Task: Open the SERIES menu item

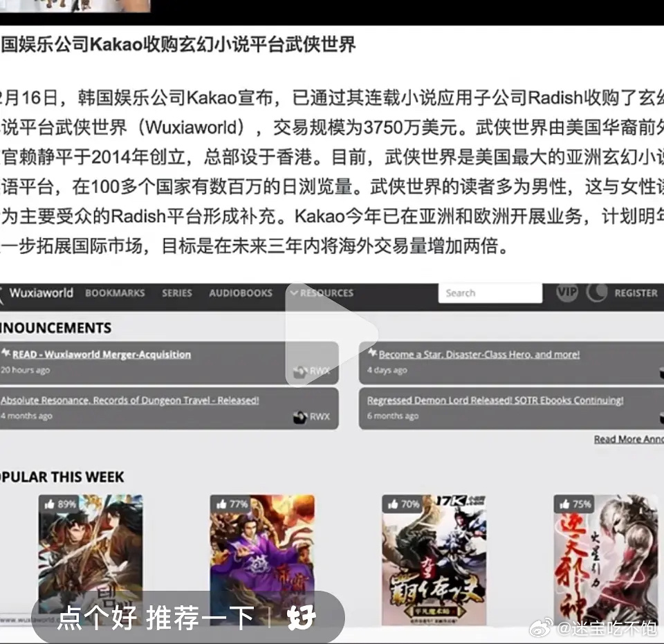Action: coord(177,293)
